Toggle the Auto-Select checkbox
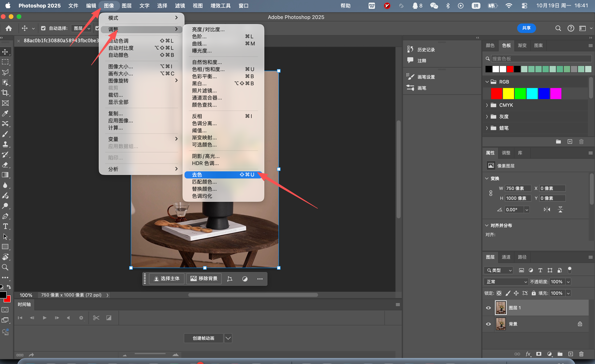Image resolution: width=595 pixels, height=364 pixels. [x=43, y=28]
